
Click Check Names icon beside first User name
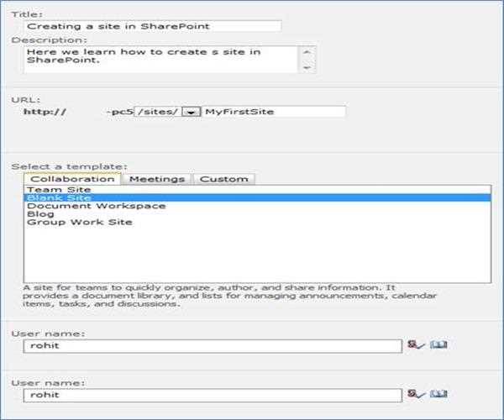tap(417, 345)
